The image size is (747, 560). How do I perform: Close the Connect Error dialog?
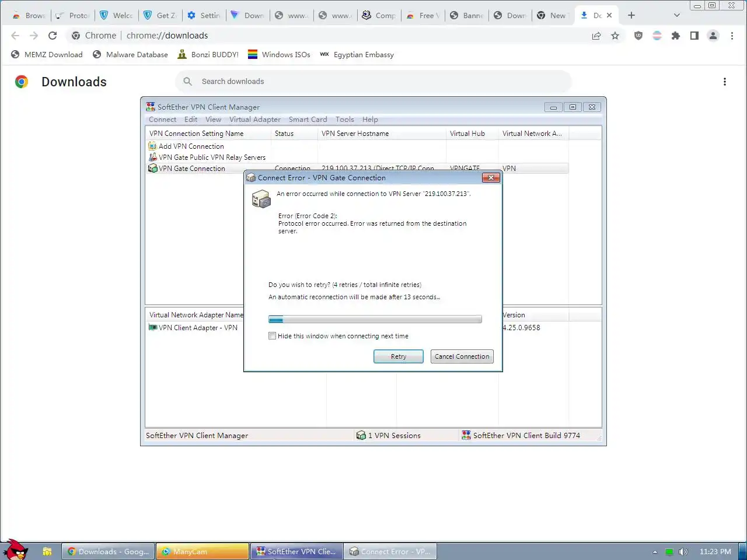(x=491, y=177)
